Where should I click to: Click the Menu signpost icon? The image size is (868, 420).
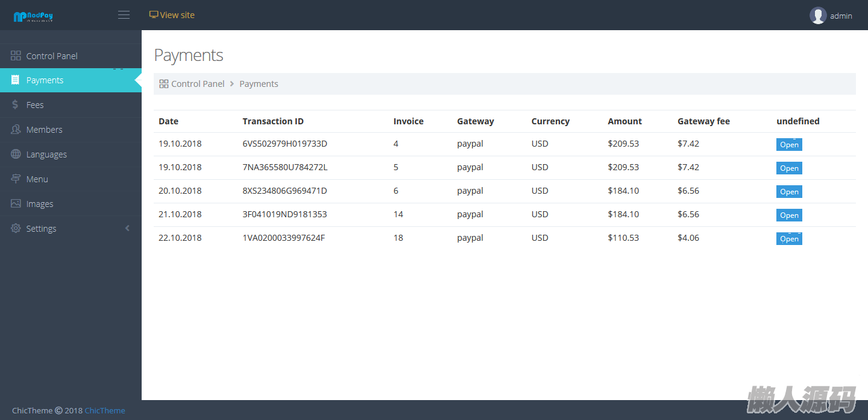pos(16,179)
